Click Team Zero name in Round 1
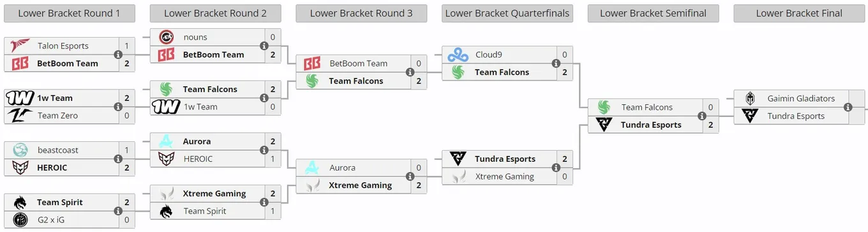This screenshot has width=868, height=232. 57,116
